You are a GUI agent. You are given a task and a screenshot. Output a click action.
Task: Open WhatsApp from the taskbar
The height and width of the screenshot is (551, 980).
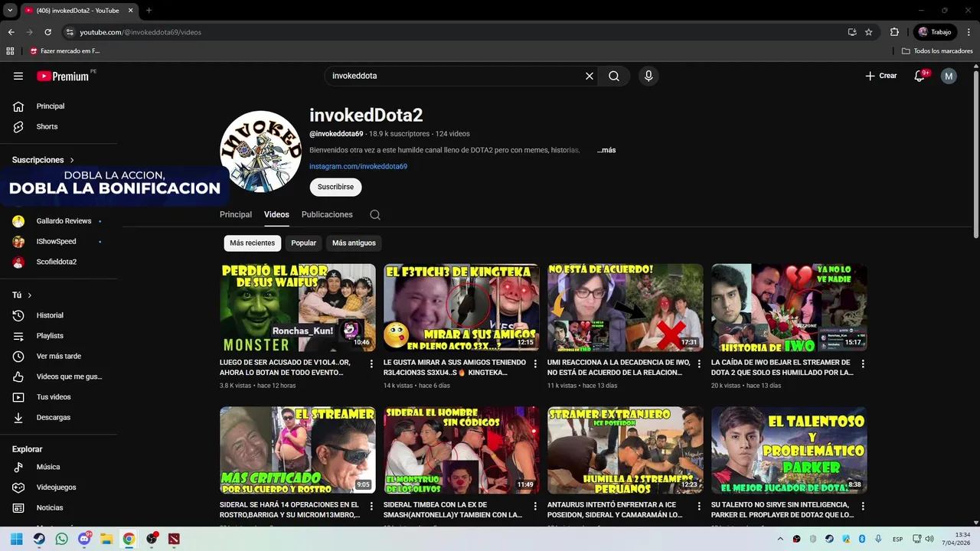[61, 539]
